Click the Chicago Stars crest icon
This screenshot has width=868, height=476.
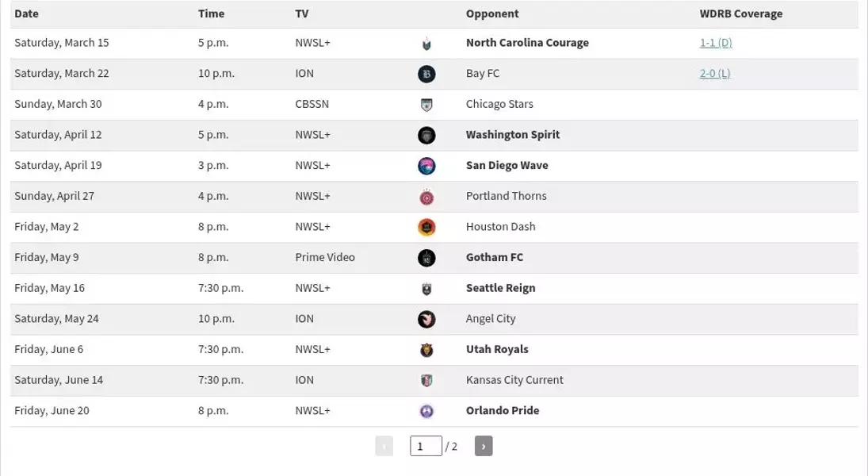[x=426, y=105]
